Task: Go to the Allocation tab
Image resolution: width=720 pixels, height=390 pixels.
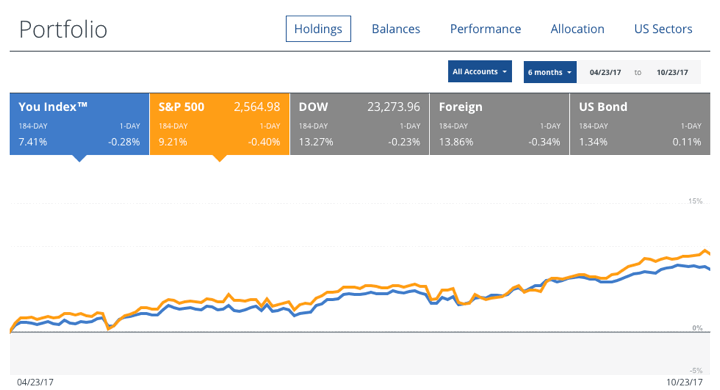Action: (577, 28)
